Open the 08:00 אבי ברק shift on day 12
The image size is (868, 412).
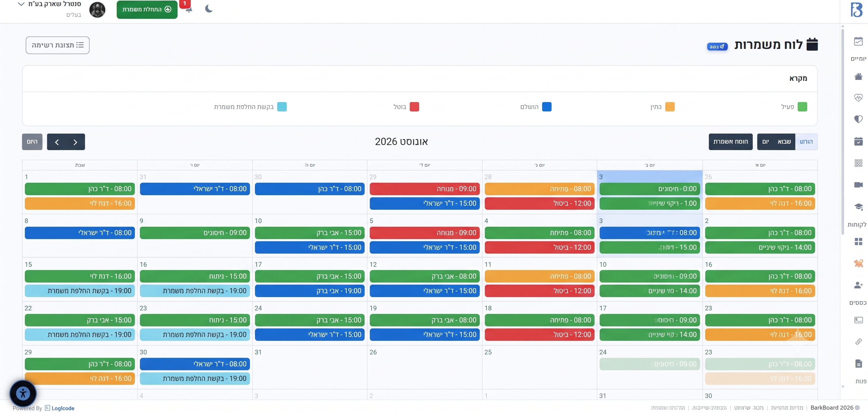click(425, 276)
